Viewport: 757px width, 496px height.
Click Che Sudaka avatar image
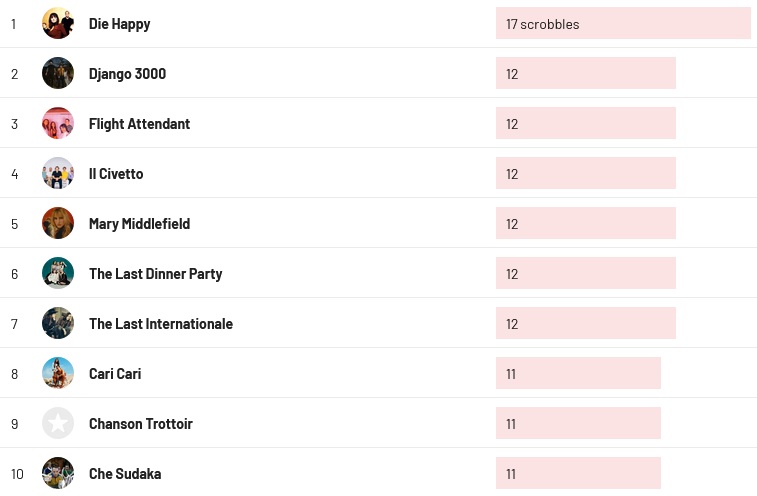(58, 473)
